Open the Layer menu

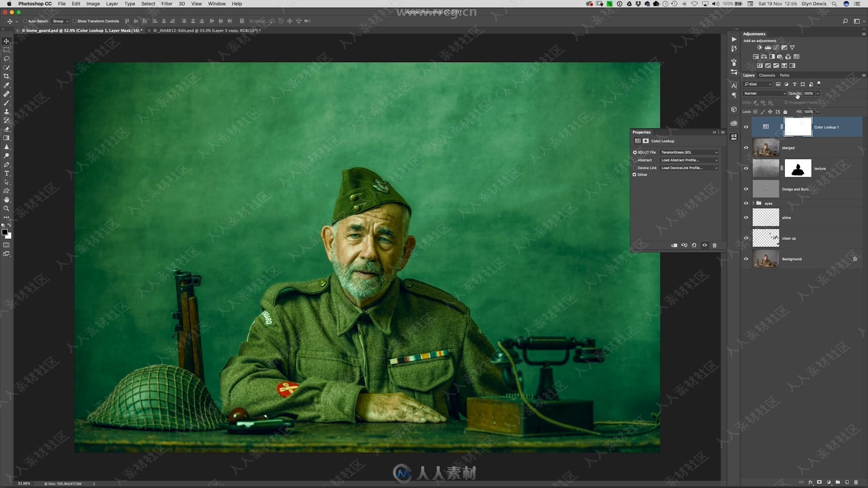pos(112,4)
